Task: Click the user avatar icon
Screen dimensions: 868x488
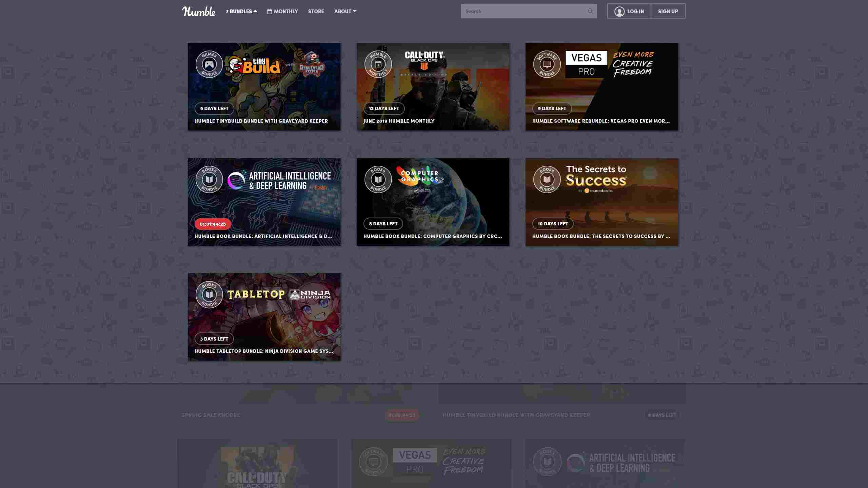Action: point(619,12)
